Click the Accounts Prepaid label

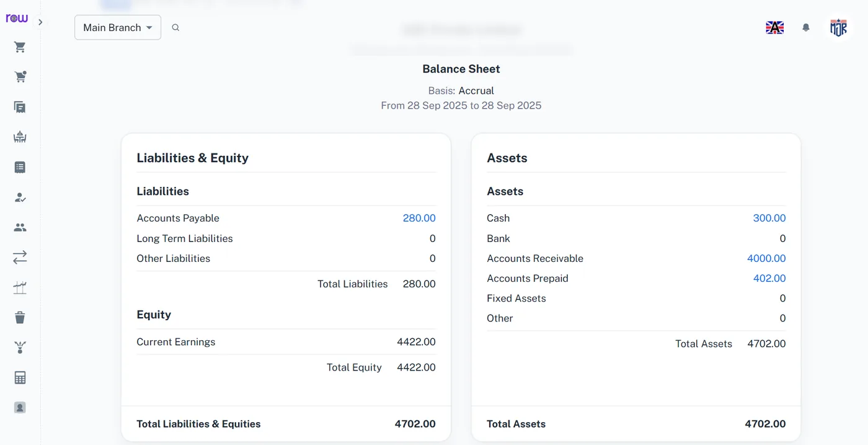pos(528,278)
